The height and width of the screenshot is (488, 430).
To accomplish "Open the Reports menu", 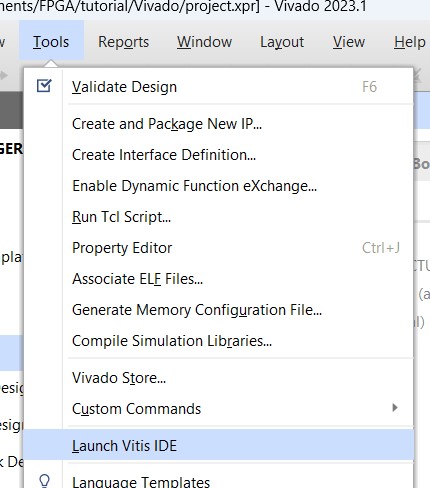I will [x=123, y=42].
